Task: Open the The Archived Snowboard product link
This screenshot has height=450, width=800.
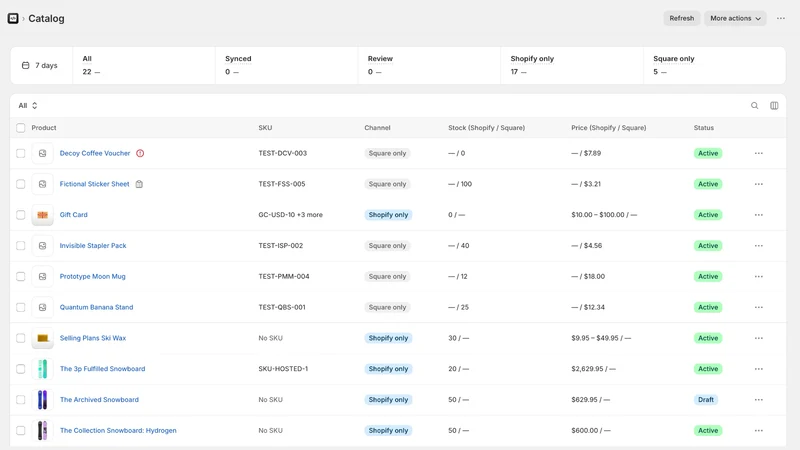Action: coord(99,399)
